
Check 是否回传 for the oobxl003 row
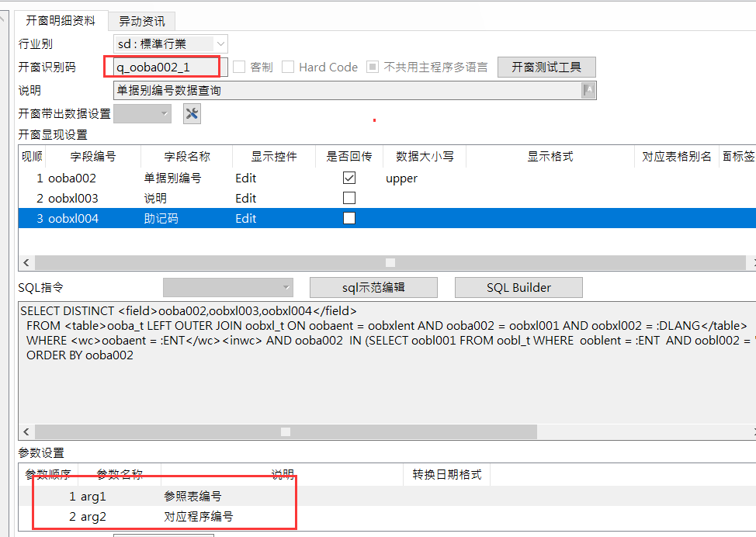[x=349, y=198]
